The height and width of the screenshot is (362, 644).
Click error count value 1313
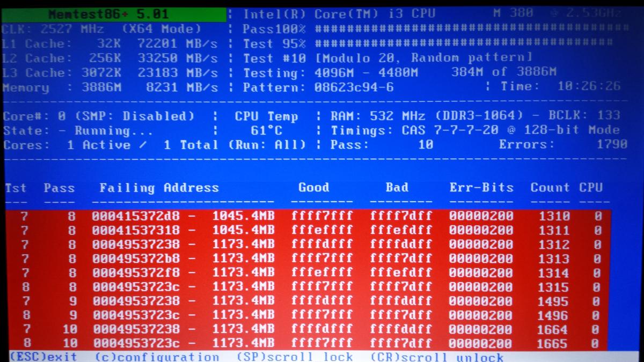[x=553, y=258]
